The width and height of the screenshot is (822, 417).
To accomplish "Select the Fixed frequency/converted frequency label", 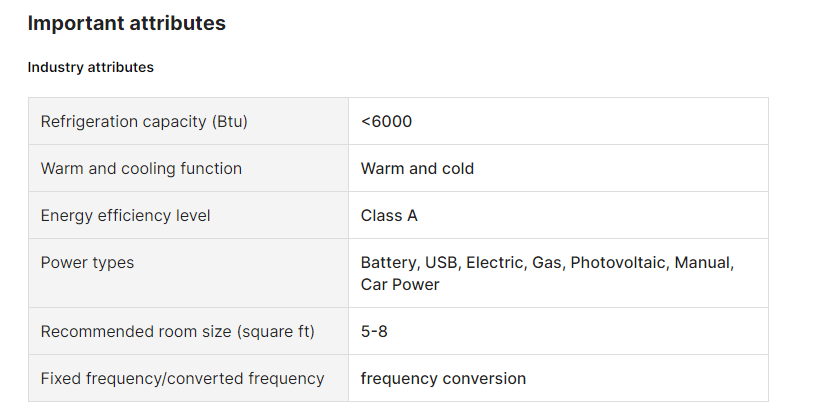I will [x=182, y=378].
